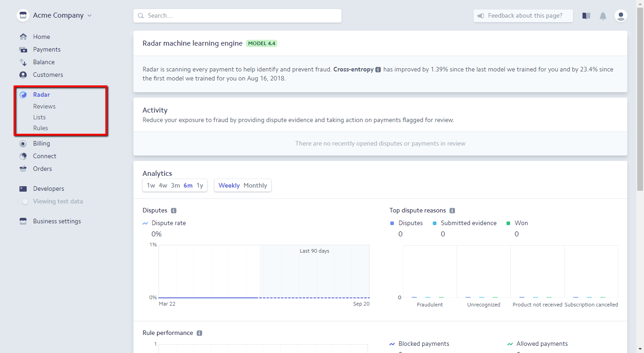Click the Blocked payments legend icon
Screen dimensions: 644x353
tap(392, 344)
